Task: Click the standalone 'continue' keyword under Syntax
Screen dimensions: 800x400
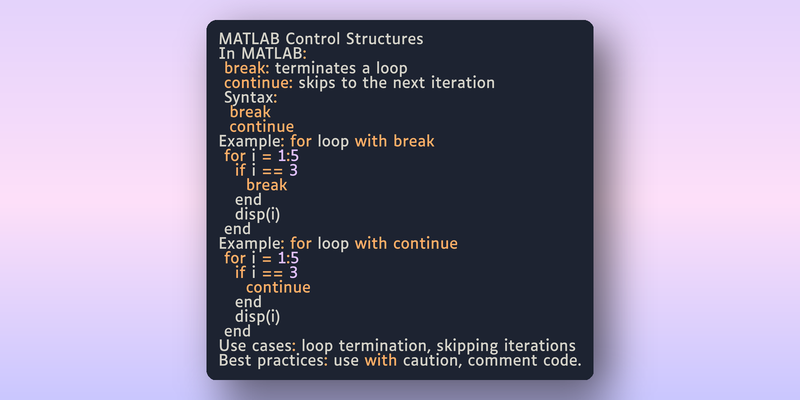Action: click(x=262, y=127)
